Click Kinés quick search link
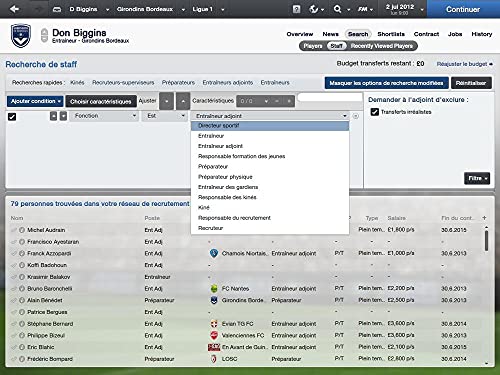Viewport: 500px width, 375px height. point(77,83)
